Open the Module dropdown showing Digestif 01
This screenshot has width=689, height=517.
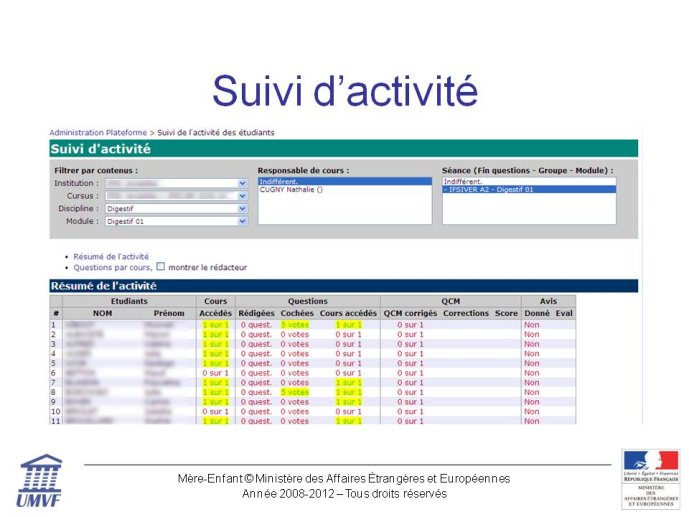pyautogui.click(x=176, y=221)
